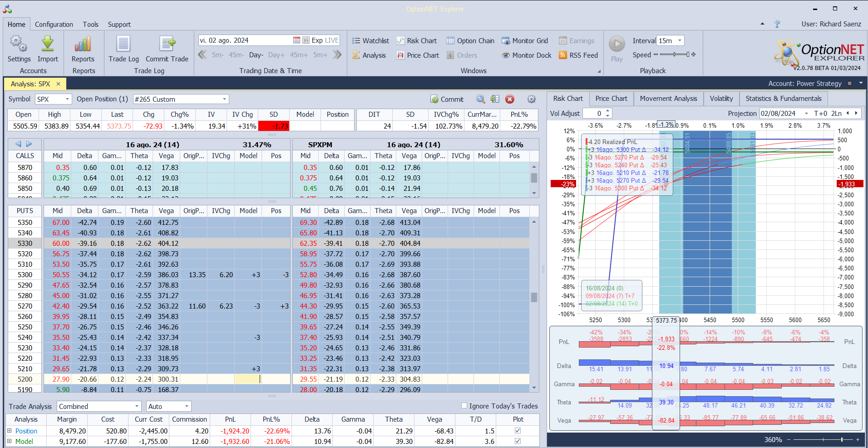Click the account status circle indicator
Screen dimensions: 868x448
point(849,84)
